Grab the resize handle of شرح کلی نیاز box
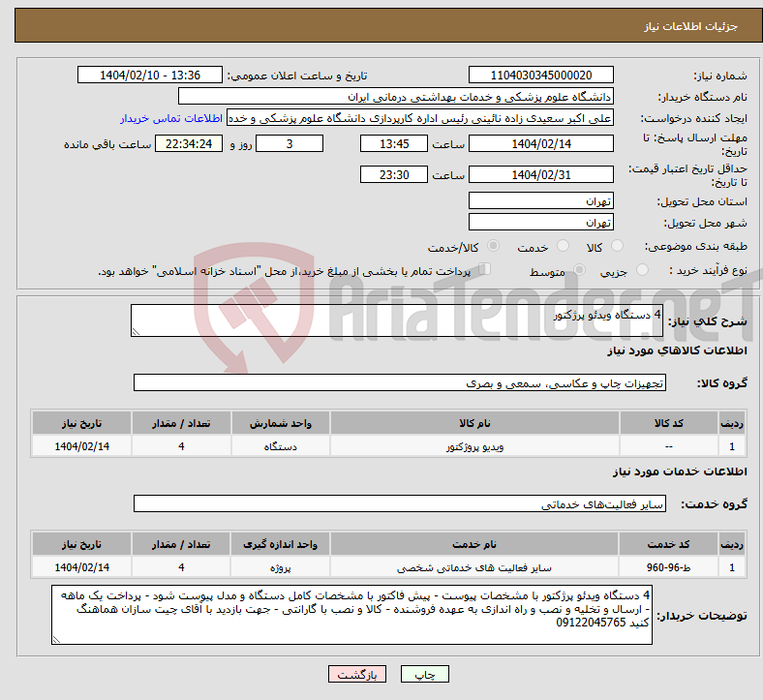 coord(136,332)
